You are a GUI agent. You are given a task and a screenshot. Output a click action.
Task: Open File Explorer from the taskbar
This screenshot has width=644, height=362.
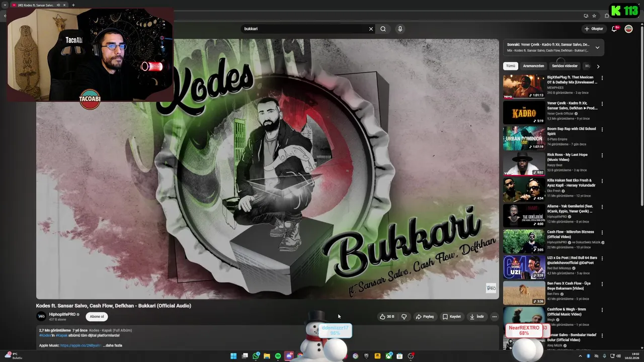267,356
